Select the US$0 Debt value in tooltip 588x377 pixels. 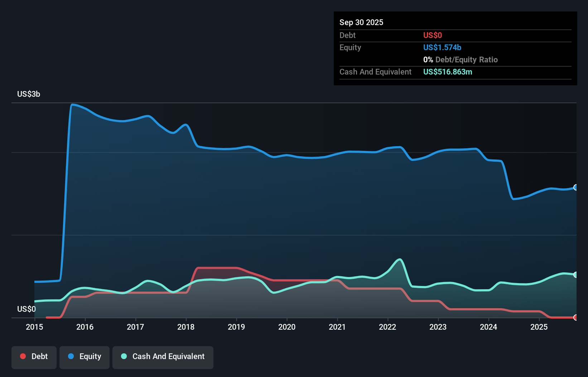(x=433, y=35)
